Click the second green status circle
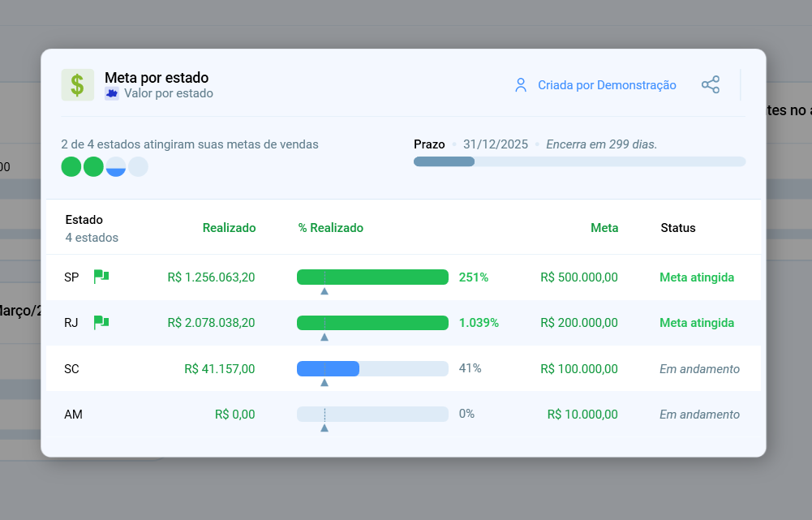Screen dimensions: 812x520 coord(94,167)
